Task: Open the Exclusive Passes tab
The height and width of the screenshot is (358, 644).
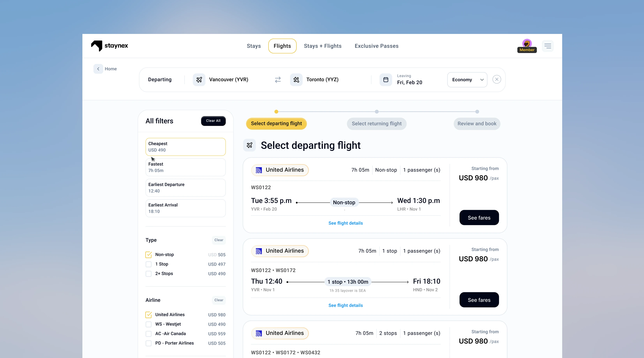Action: [x=376, y=46]
